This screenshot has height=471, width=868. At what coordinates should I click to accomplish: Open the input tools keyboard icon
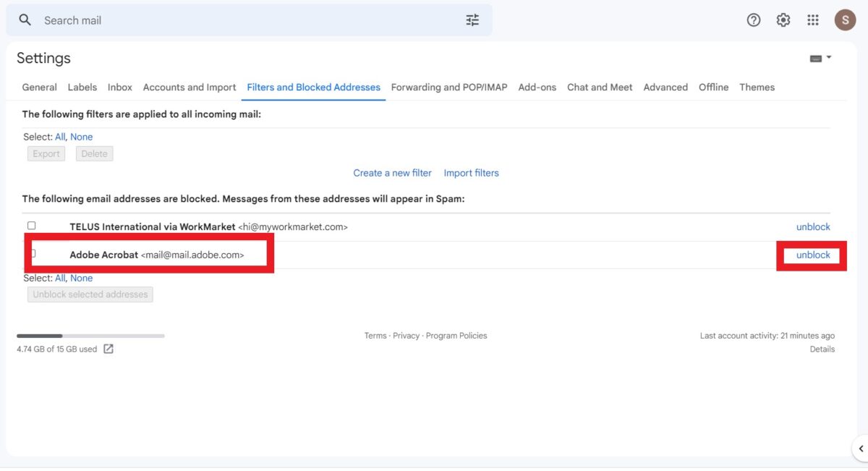[x=816, y=59]
